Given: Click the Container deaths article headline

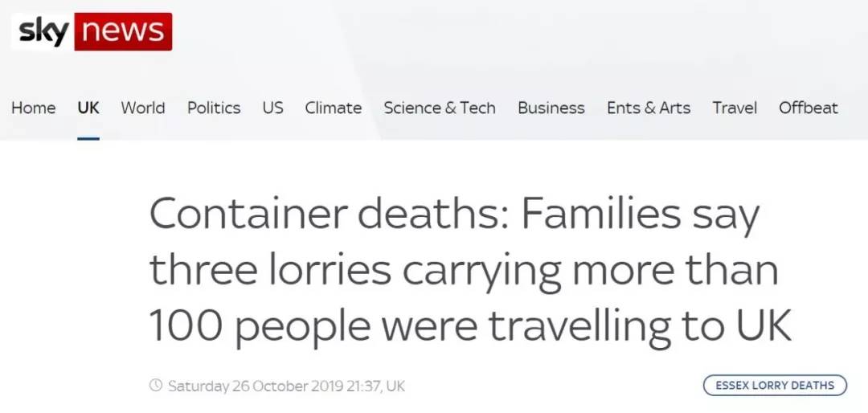Looking at the screenshot, I should point(470,272).
